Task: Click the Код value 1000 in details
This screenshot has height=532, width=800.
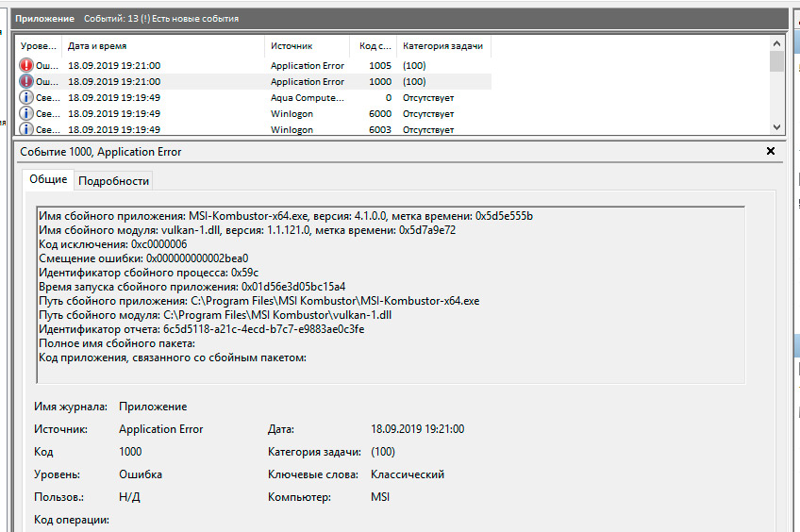Action: click(130, 452)
